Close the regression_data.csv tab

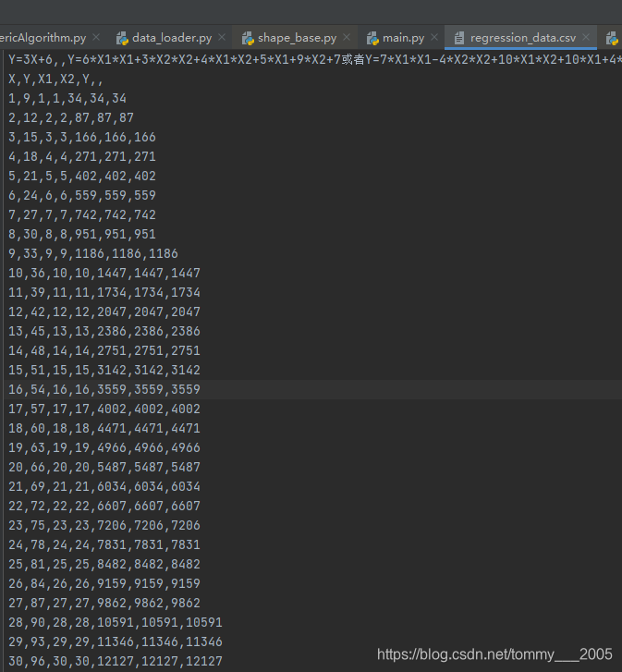tap(586, 37)
